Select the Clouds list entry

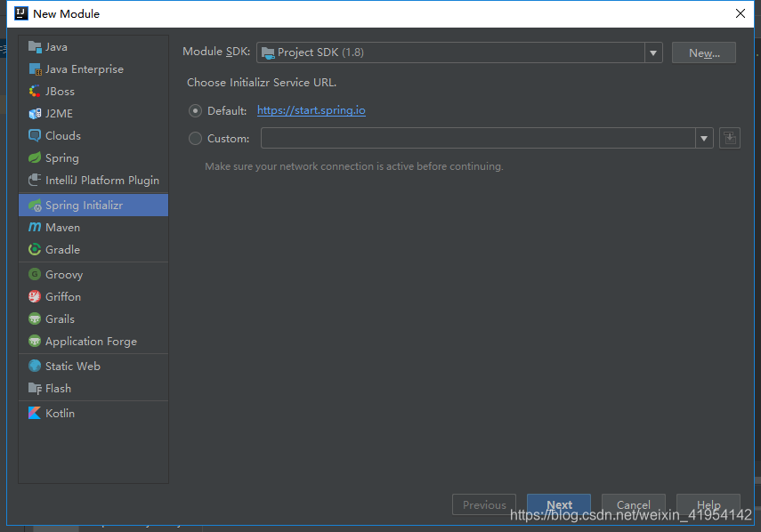tap(93, 136)
